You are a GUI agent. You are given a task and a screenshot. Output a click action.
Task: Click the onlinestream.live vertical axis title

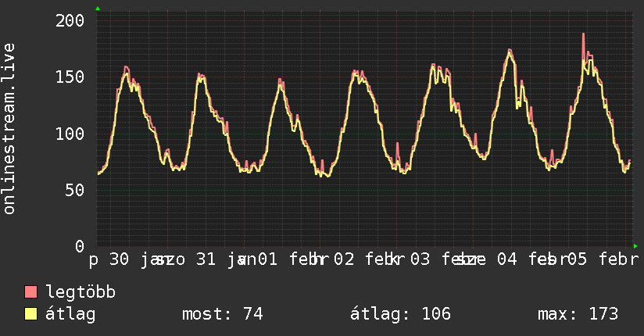coord(9,129)
